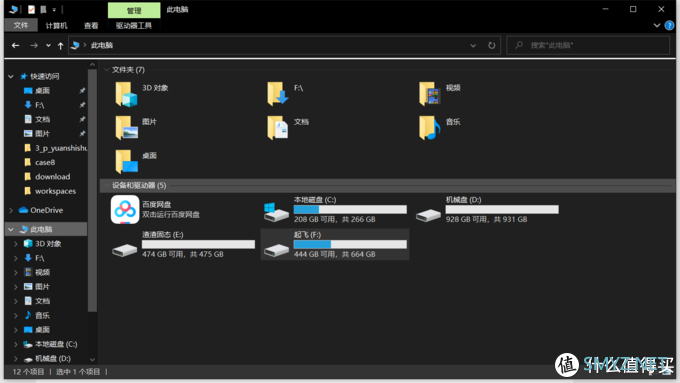The width and height of the screenshot is (680, 383).
Task: Open the 3D 对象 folder in the main pane
Action: click(x=141, y=94)
